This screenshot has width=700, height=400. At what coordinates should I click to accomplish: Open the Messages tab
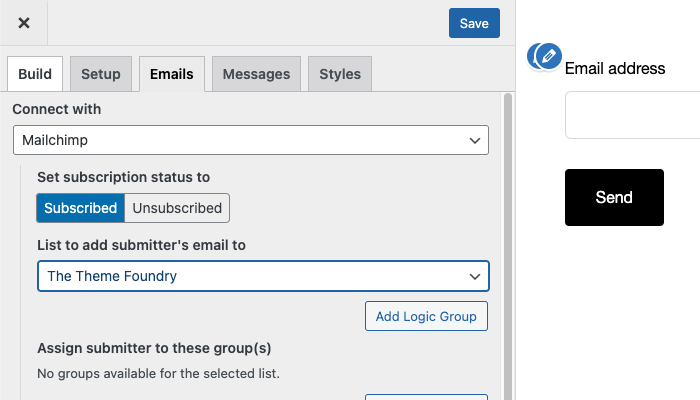(256, 74)
